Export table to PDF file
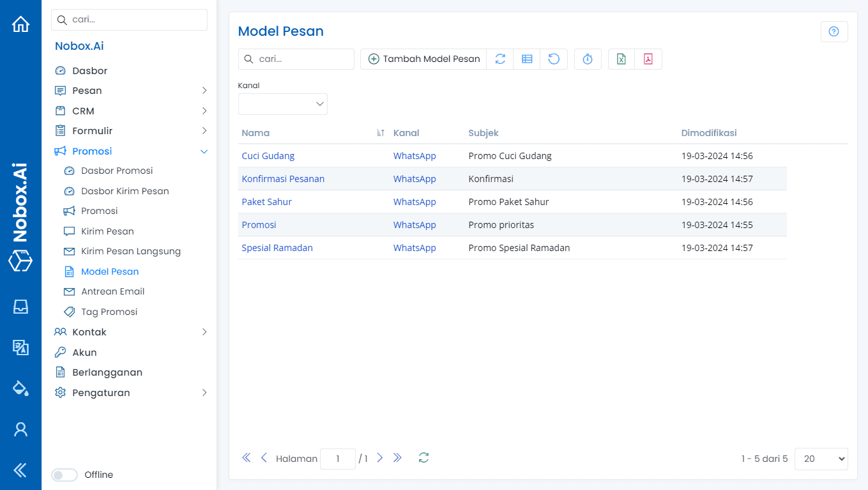Screen dimensions: 868x490 coord(648,59)
